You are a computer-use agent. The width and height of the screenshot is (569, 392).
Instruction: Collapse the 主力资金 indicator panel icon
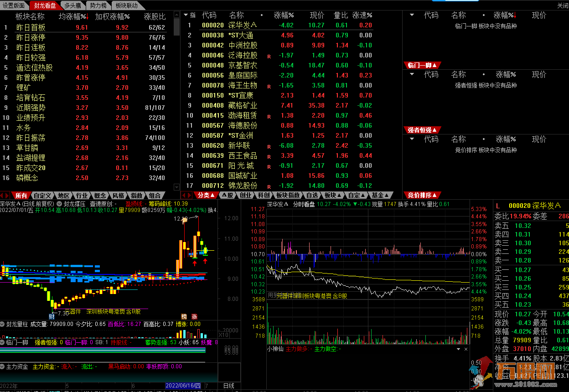(3, 366)
